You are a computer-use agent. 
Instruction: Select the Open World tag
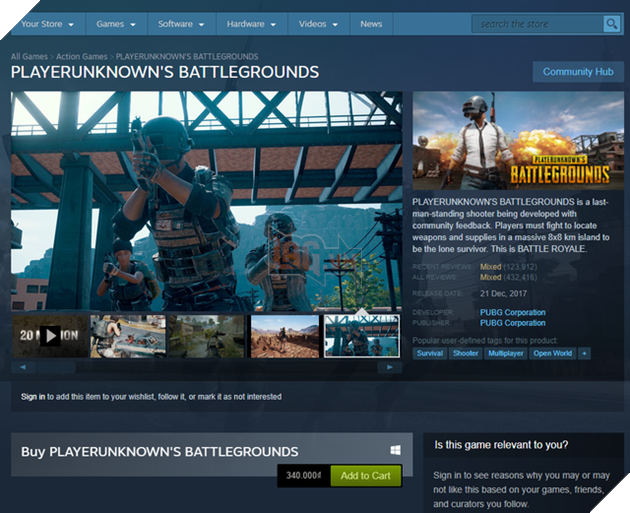pyautogui.click(x=552, y=354)
